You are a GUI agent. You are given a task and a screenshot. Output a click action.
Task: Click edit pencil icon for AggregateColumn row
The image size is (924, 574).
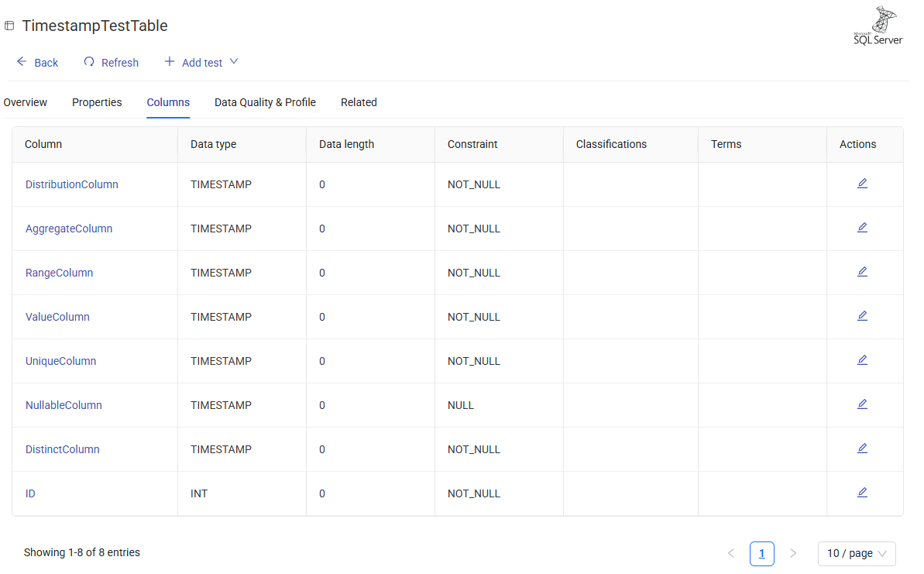point(862,228)
